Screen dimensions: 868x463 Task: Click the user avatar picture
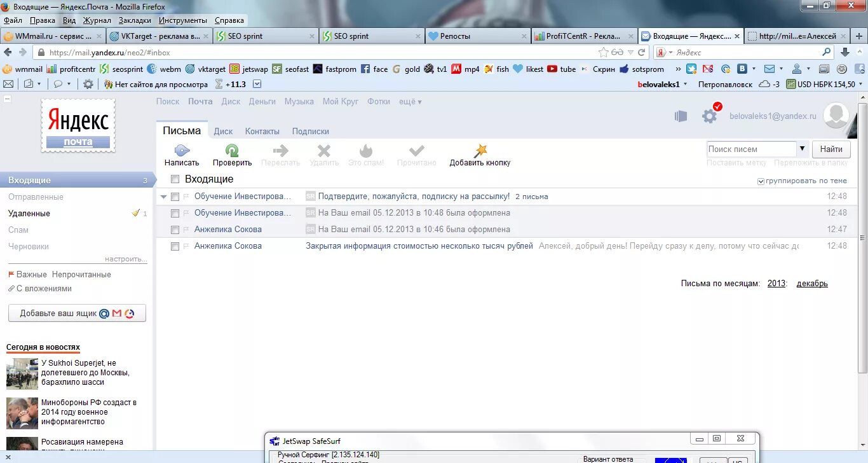[x=836, y=115]
